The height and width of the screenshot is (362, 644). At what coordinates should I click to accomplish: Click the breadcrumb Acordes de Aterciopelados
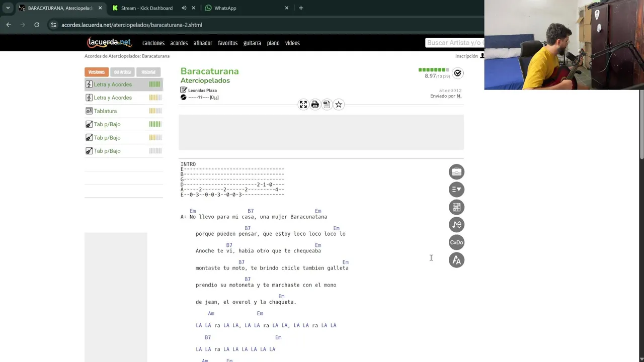[127, 56]
